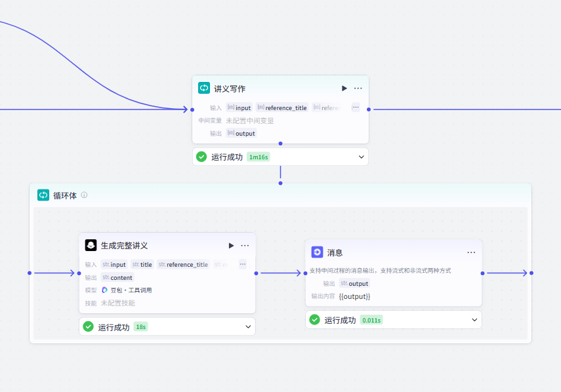The height and width of the screenshot is (392, 561).
Task: Expand 消息 run result dropdown
Action: coord(474,320)
